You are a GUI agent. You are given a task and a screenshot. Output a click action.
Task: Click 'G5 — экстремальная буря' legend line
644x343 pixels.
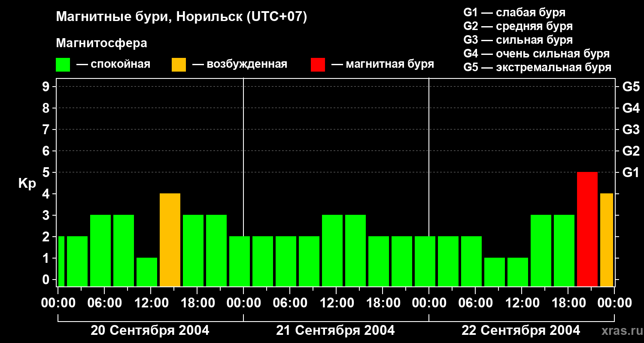538,67
